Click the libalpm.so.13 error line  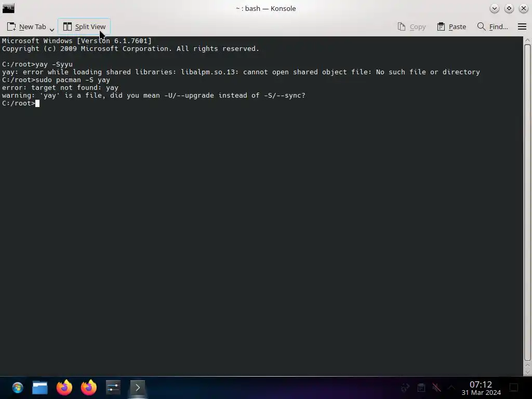pyautogui.click(x=241, y=72)
